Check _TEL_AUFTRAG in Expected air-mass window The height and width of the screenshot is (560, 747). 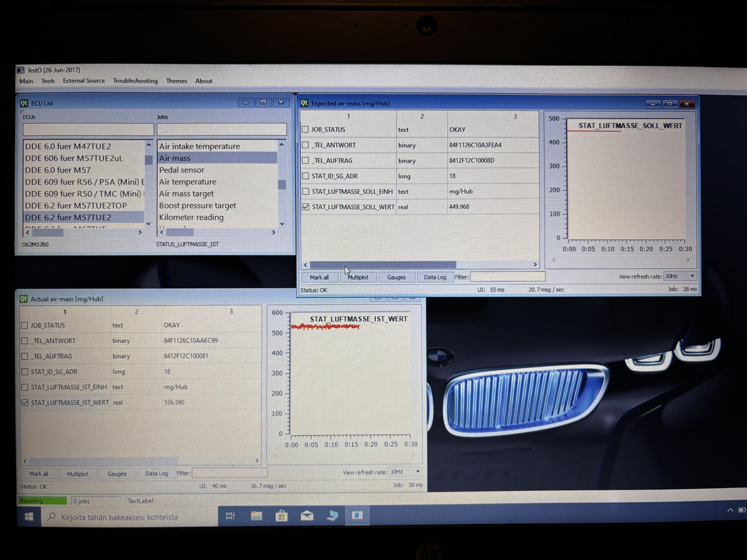point(305,160)
